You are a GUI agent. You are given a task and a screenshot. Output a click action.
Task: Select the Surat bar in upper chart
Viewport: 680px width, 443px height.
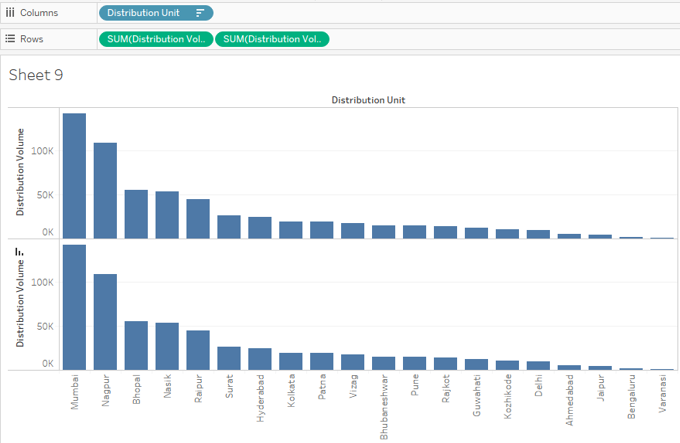pyautogui.click(x=229, y=227)
